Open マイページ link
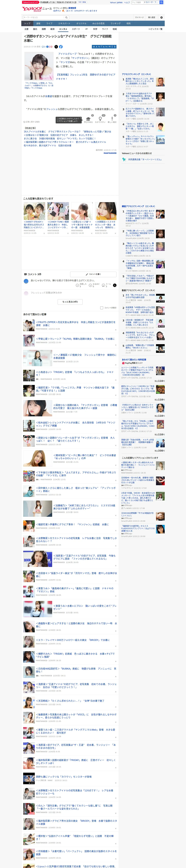 click(139, 17)
